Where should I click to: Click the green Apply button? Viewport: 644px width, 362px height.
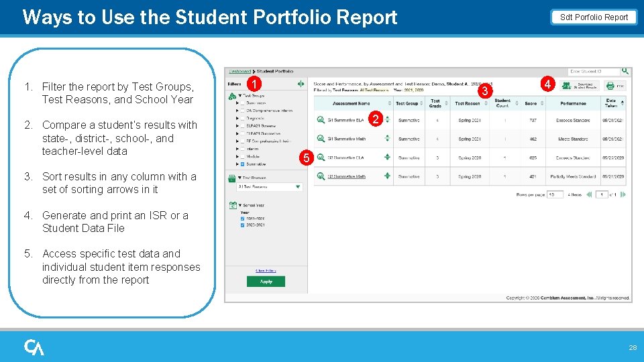pyautogui.click(x=266, y=281)
